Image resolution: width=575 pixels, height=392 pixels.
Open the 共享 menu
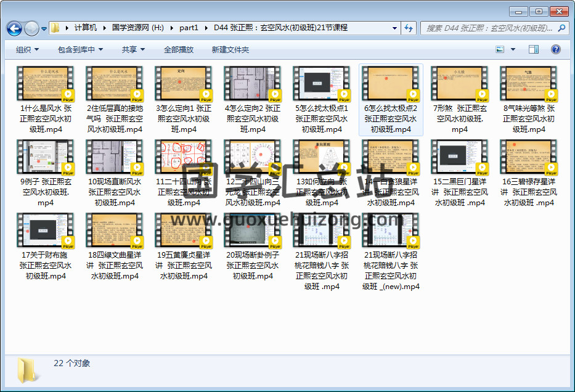(133, 49)
